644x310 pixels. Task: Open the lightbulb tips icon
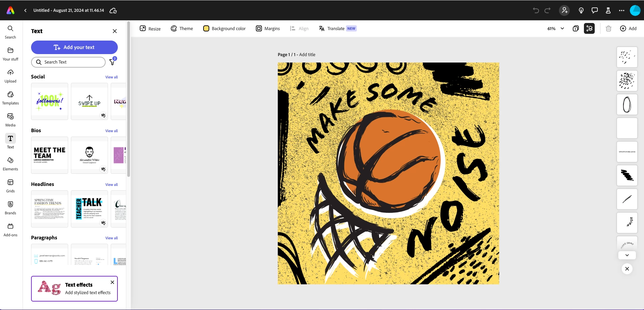[581, 10]
